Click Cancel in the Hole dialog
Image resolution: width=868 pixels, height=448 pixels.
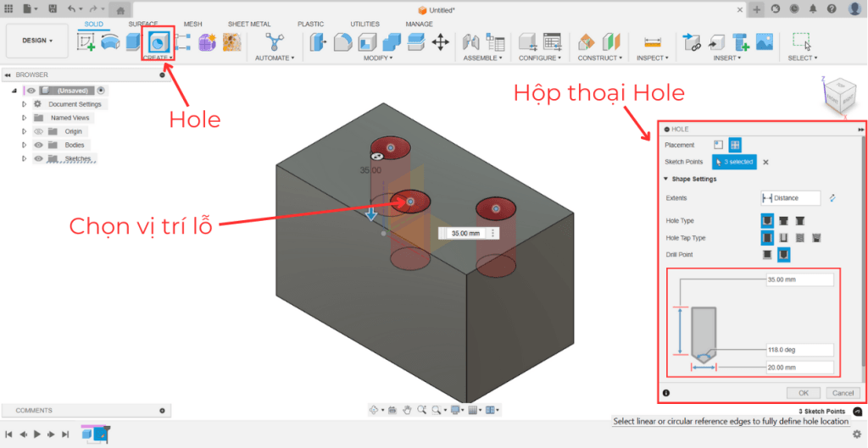(842, 393)
